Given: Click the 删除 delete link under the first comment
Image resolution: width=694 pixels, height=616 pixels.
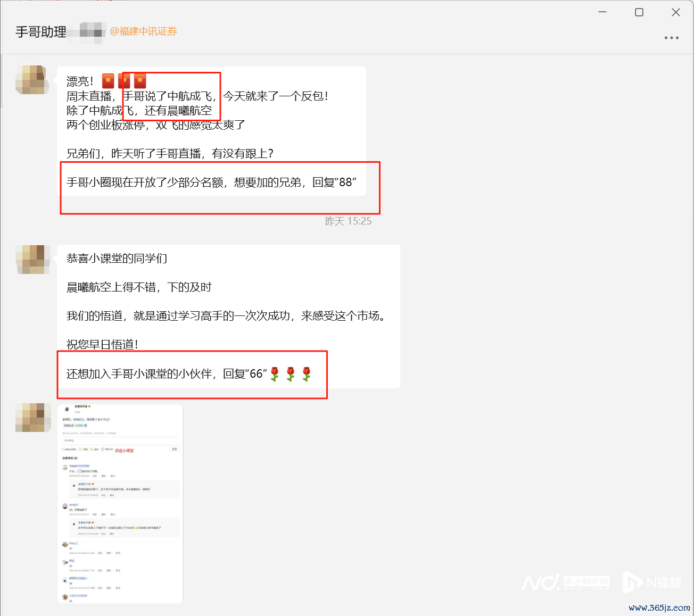Looking at the screenshot, I should point(103,476).
